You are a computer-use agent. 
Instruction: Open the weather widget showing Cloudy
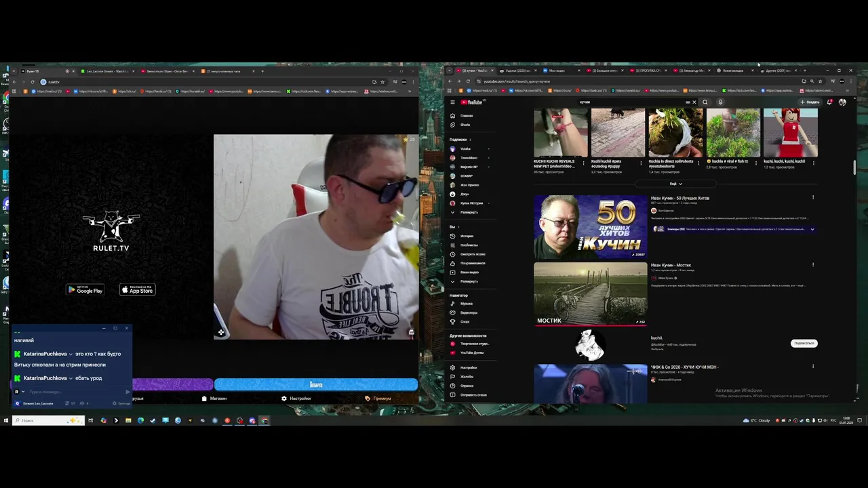pyautogui.click(x=756, y=420)
